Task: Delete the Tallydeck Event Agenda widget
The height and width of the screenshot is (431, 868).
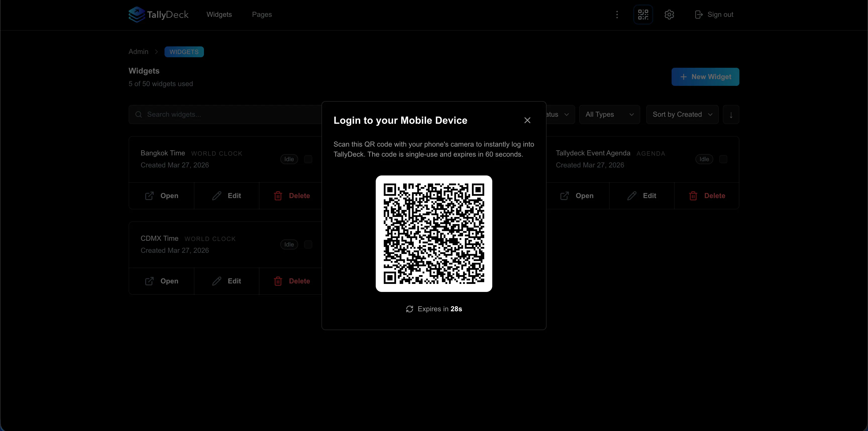Action: tap(707, 196)
